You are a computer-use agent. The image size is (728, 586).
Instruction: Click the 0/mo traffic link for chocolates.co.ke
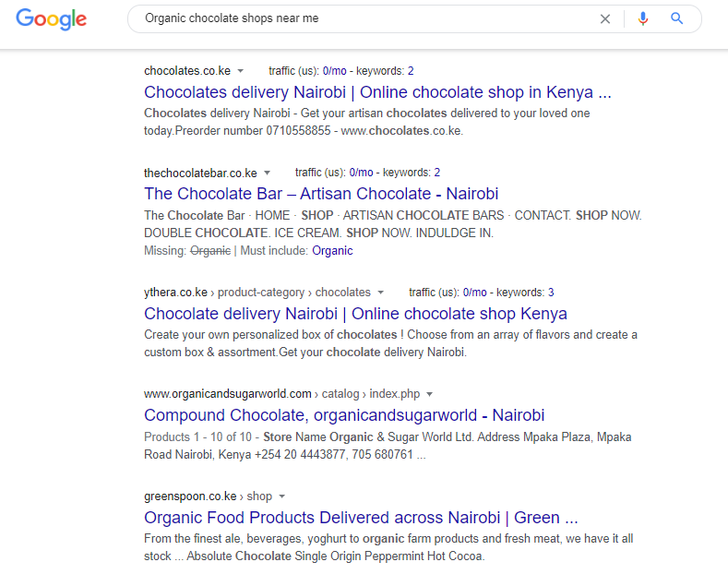click(334, 71)
